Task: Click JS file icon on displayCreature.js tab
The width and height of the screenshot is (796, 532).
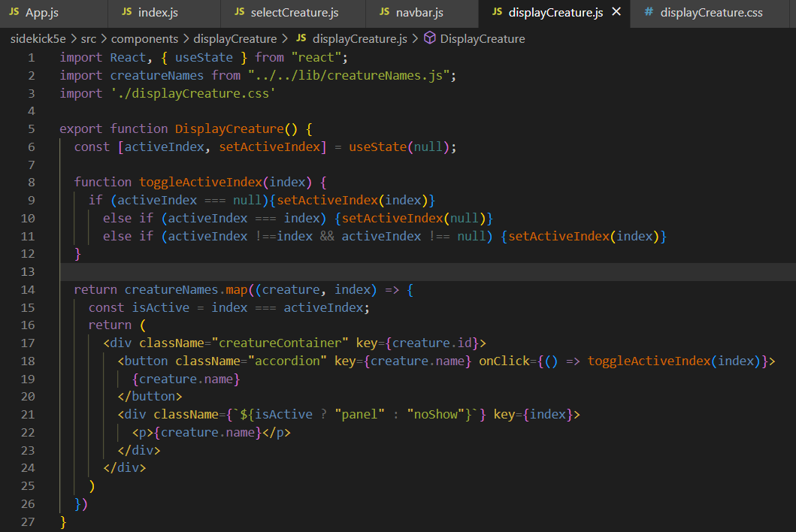Action: click(x=498, y=12)
